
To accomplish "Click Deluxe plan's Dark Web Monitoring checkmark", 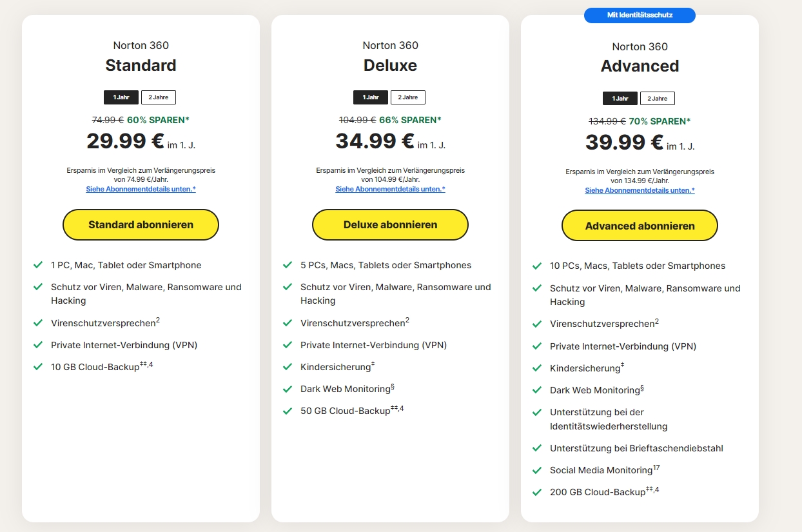I will (288, 389).
